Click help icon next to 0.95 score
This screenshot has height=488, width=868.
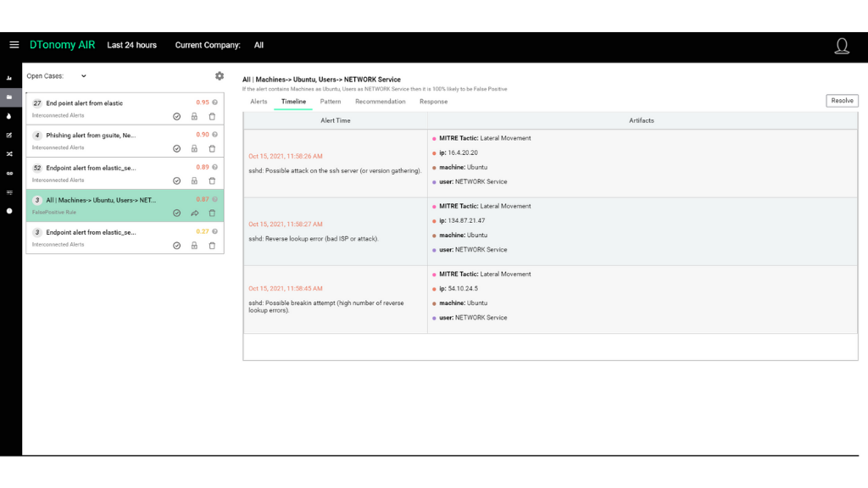[215, 103]
